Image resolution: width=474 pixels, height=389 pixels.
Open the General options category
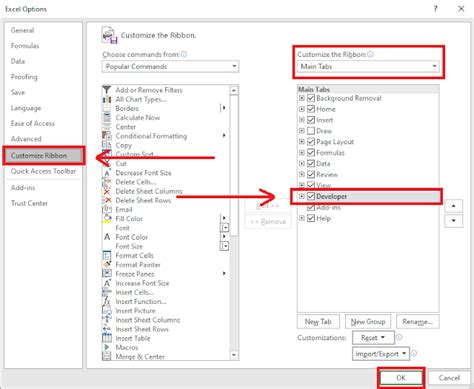click(22, 30)
